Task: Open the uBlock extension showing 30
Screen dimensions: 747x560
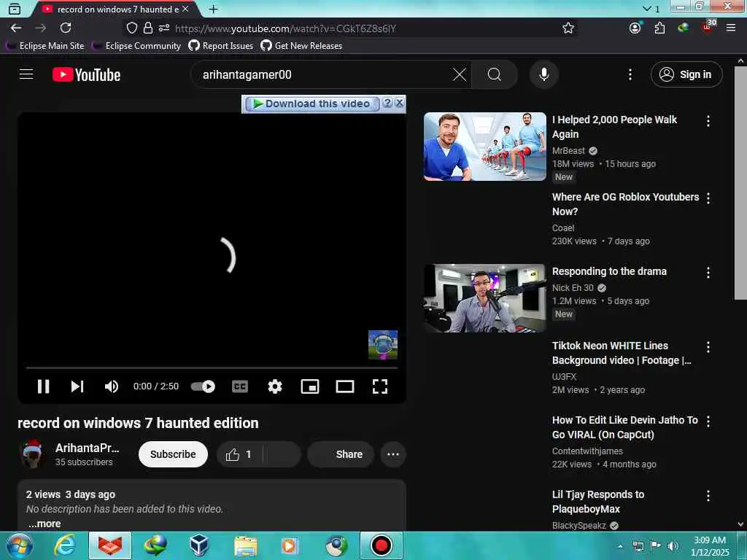Action: click(x=708, y=27)
